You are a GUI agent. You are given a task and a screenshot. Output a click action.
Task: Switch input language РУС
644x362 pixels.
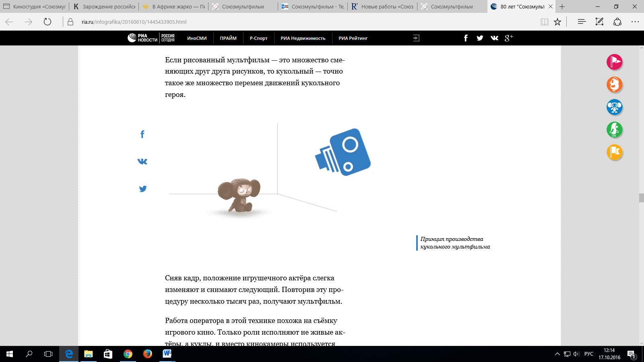click(589, 354)
